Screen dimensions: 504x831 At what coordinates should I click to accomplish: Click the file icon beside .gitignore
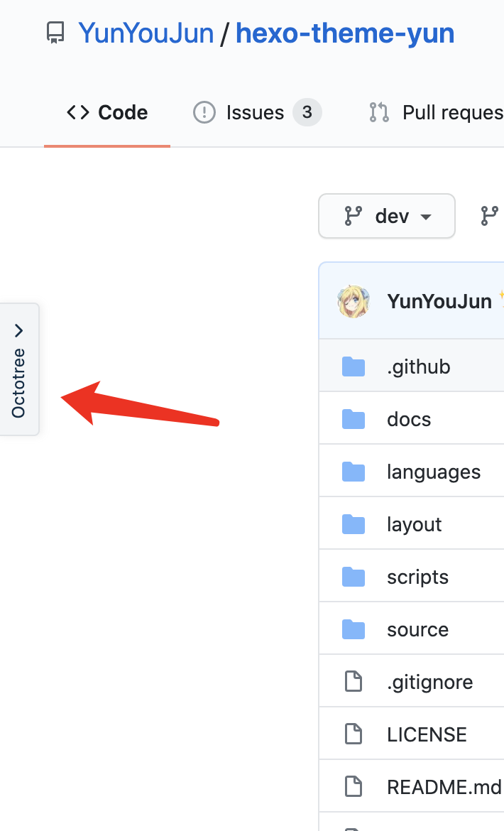click(353, 681)
